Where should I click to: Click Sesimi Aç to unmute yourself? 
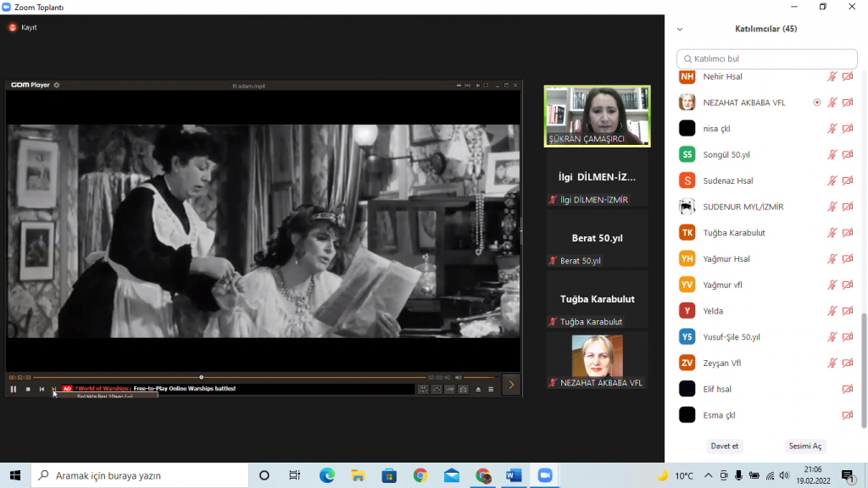[804, 446]
